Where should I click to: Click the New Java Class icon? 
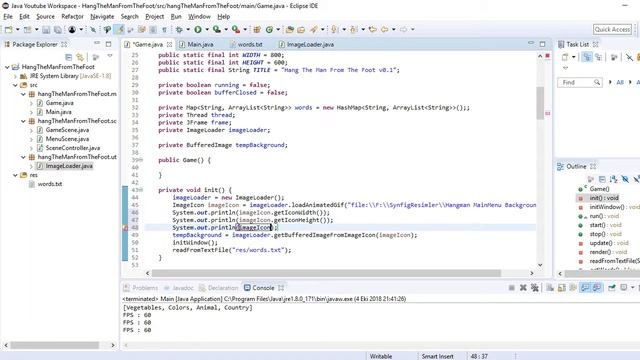point(269,29)
